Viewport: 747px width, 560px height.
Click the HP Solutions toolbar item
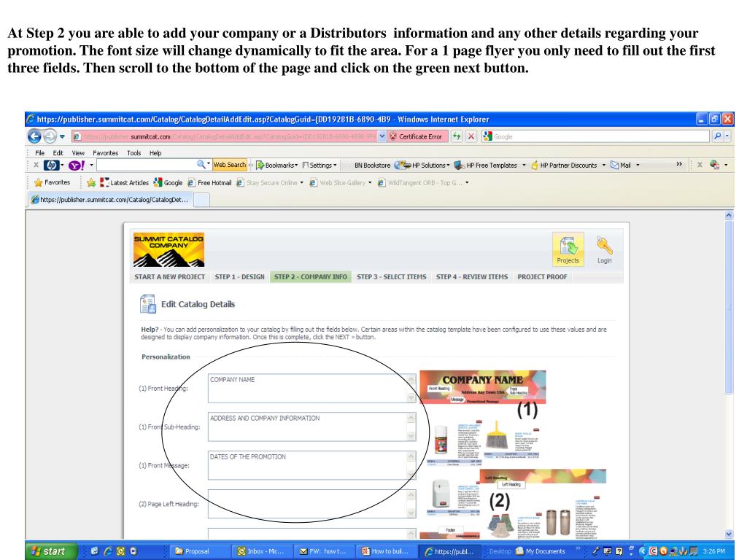422,166
